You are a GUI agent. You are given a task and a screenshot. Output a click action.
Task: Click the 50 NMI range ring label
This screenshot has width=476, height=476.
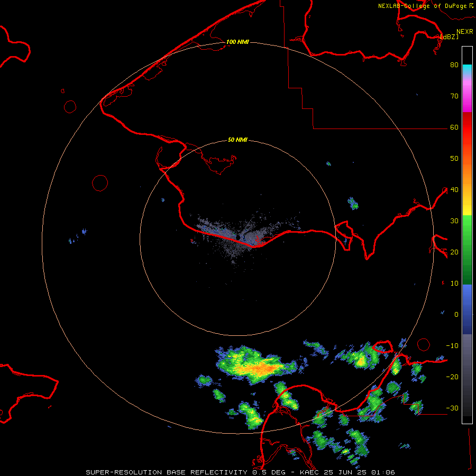click(x=237, y=140)
